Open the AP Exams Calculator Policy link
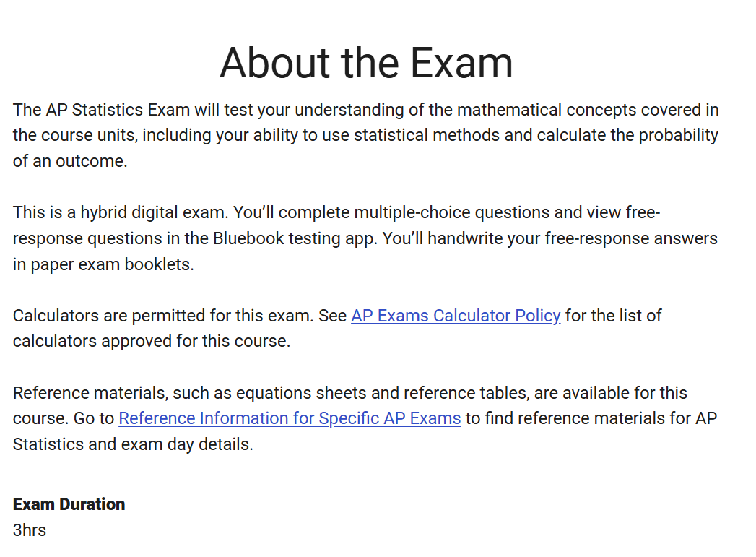This screenshot has width=756, height=557. click(x=456, y=316)
